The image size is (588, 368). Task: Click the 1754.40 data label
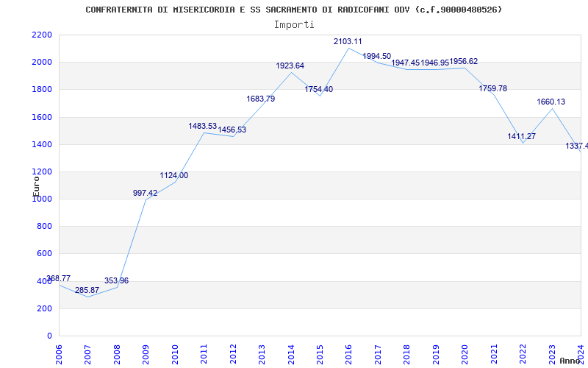[x=319, y=89]
